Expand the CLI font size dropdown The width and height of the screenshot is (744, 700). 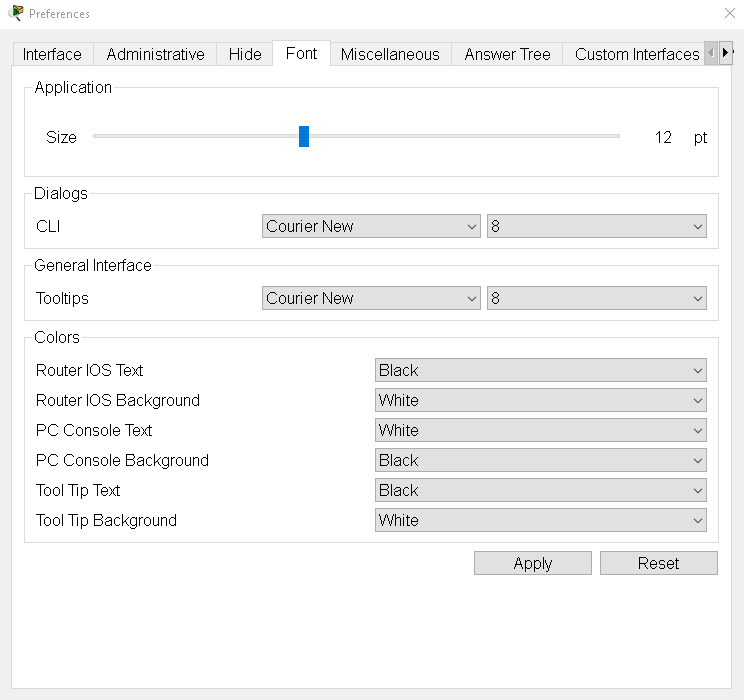[596, 227]
